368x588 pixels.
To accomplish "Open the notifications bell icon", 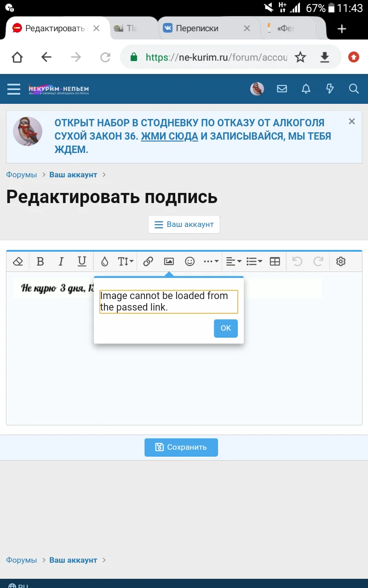I will point(306,89).
